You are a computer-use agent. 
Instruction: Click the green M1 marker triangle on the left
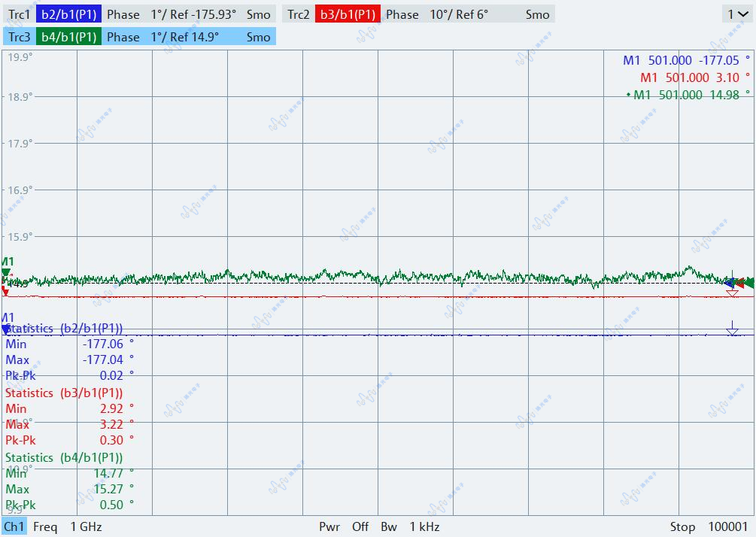coord(6,272)
